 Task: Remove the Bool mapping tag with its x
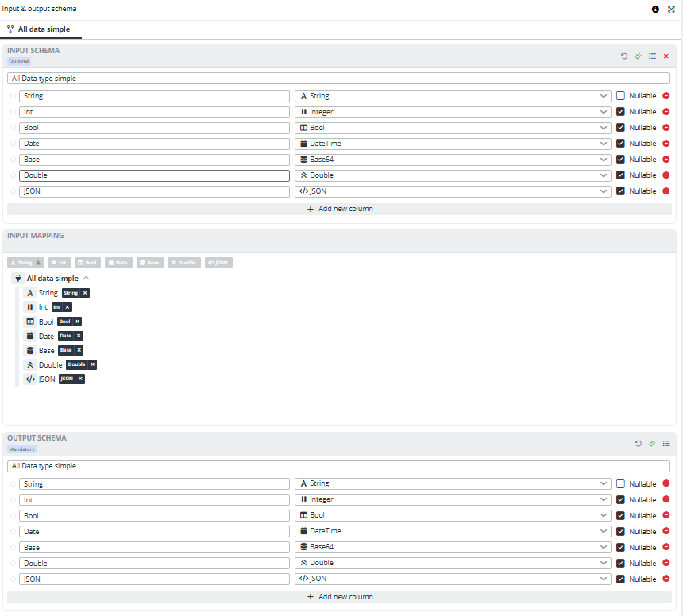(x=77, y=321)
